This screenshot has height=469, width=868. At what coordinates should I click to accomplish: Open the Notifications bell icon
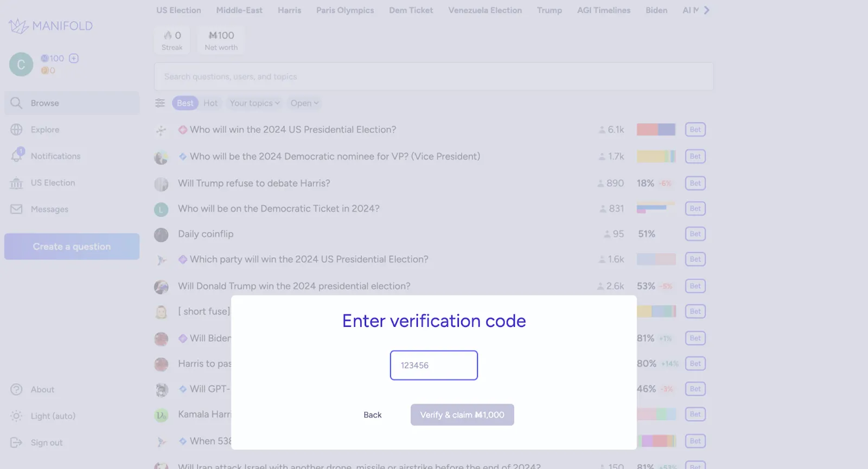pos(17,156)
